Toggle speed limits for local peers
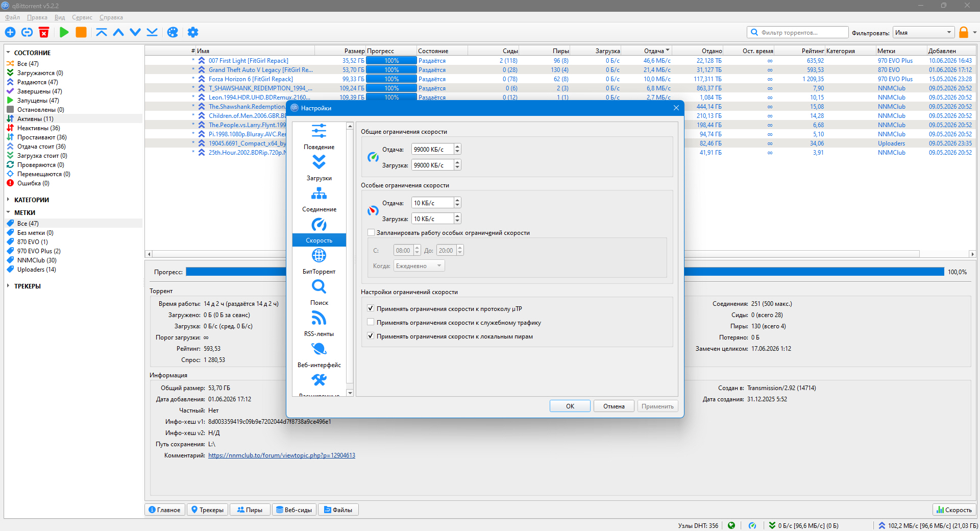Image resolution: width=980 pixels, height=531 pixels. click(371, 336)
